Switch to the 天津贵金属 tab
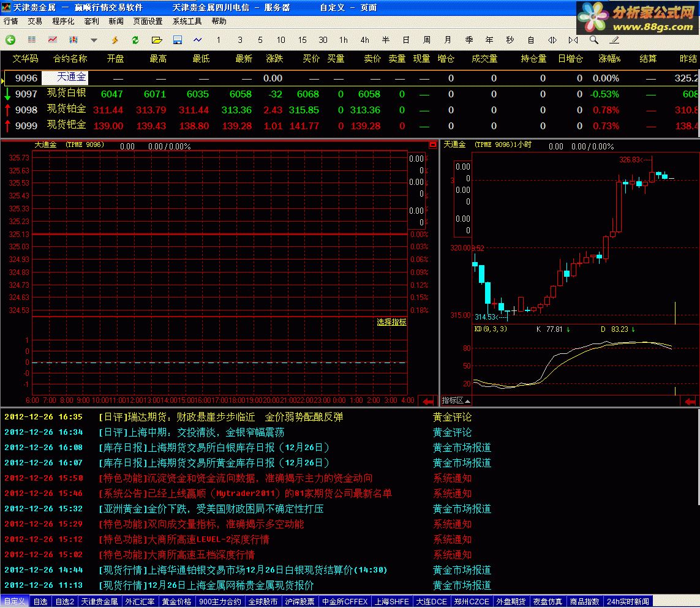 click(99, 601)
